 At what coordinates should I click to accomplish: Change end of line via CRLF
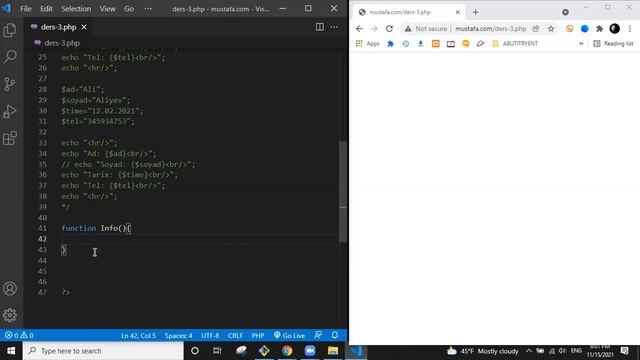click(235, 336)
